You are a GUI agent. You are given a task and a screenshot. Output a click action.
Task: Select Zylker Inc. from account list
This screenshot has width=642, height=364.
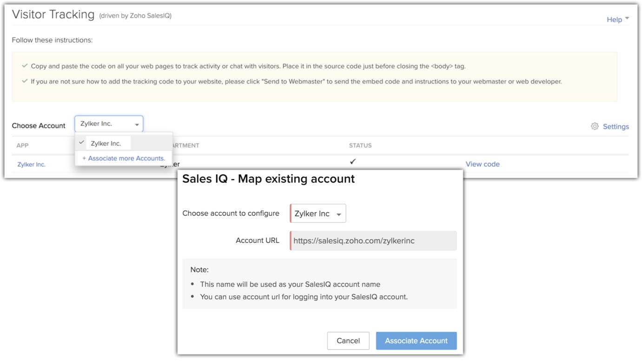tap(106, 143)
